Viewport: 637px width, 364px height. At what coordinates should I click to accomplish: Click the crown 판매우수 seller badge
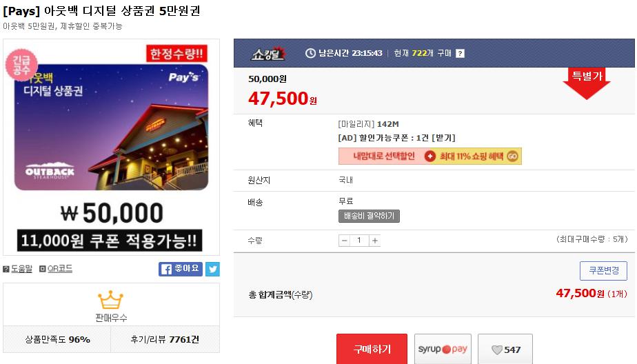pos(111,306)
